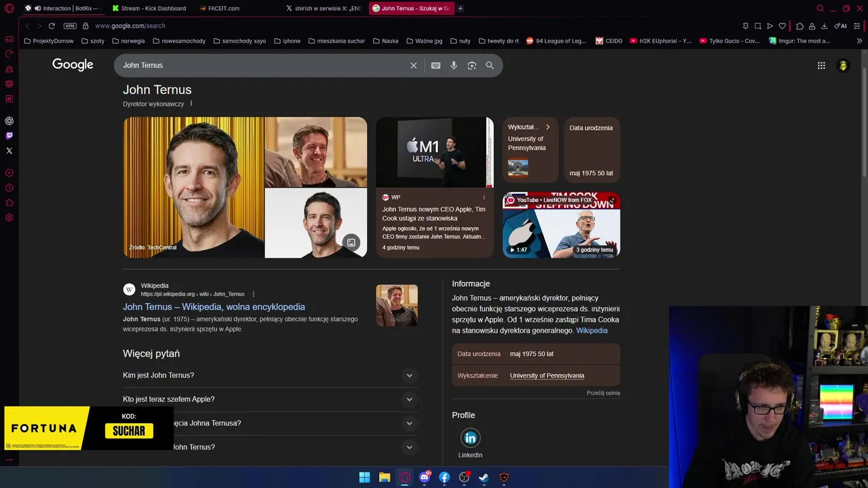Click Prześlij opinię feedback link
Viewport: 868px width, 488px height.
pyautogui.click(x=603, y=393)
